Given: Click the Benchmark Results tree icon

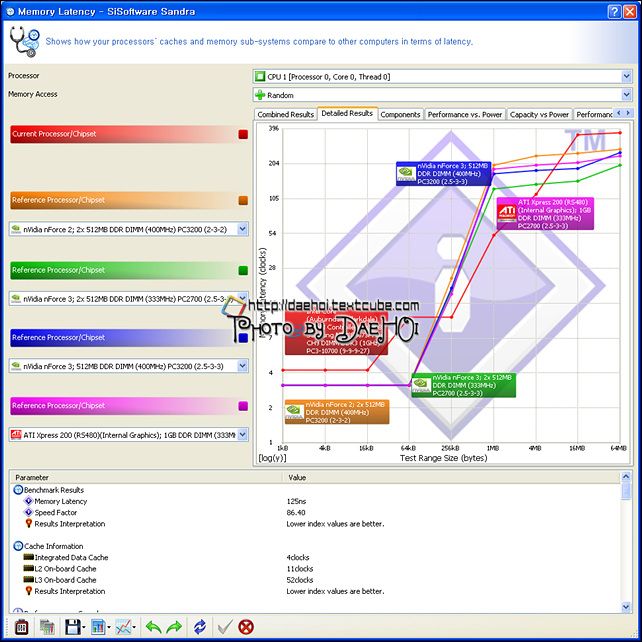Looking at the screenshot, I should click(18, 490).
